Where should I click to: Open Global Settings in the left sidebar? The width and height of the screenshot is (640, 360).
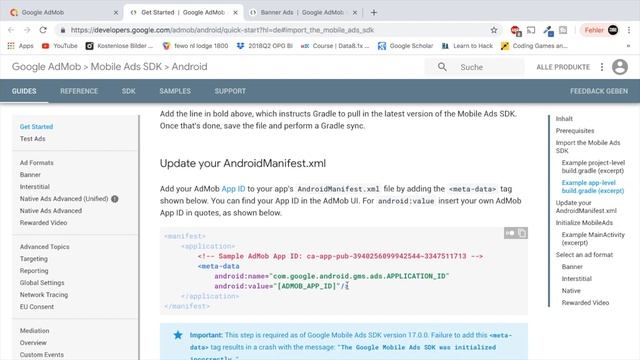pos(42,282)
